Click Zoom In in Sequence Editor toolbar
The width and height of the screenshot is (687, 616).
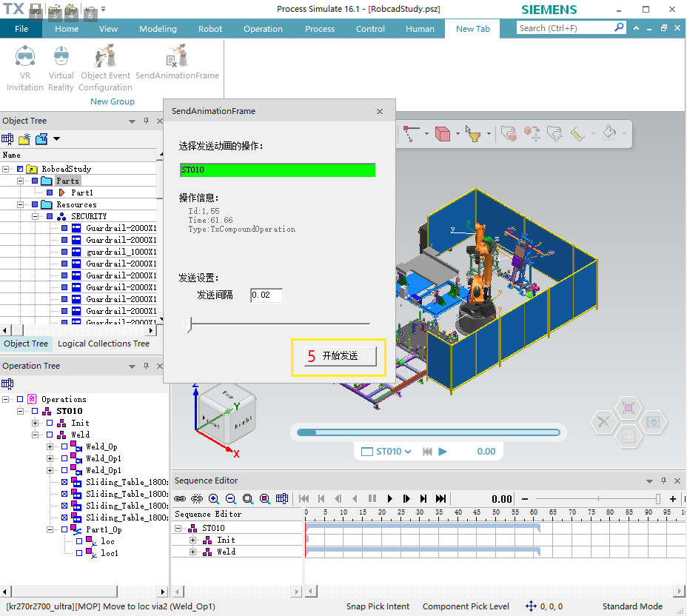214,499
